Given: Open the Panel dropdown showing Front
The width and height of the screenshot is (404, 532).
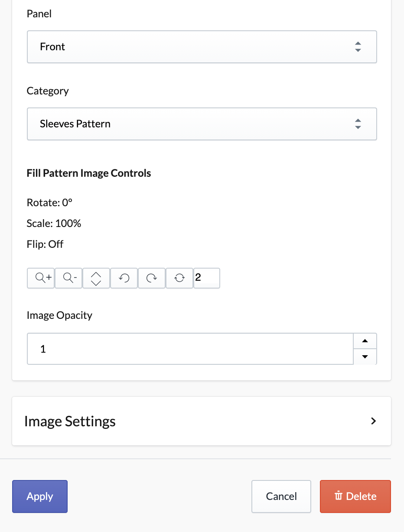Looking at the screenshot, I should click(202, 47).
